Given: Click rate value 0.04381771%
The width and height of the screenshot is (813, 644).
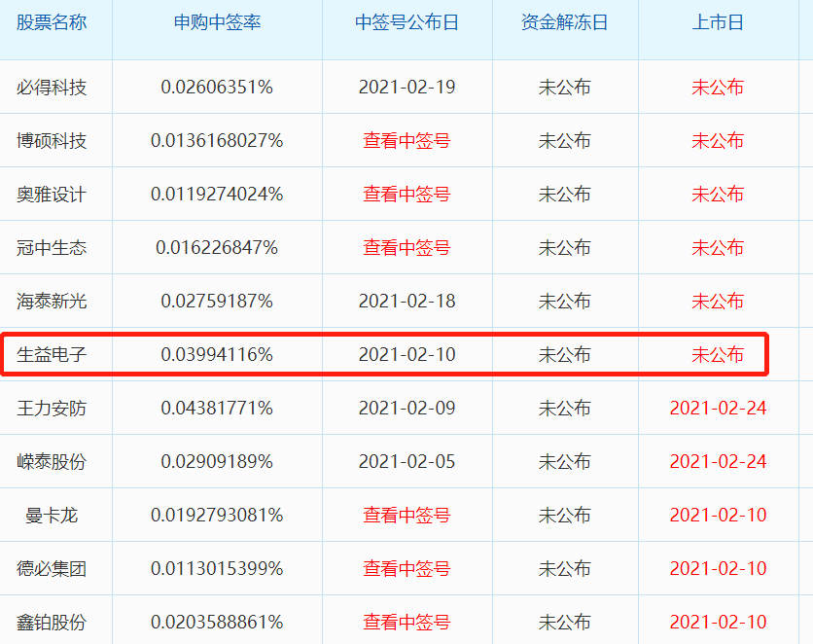Looking at the screenshot, I should [217, 408].
